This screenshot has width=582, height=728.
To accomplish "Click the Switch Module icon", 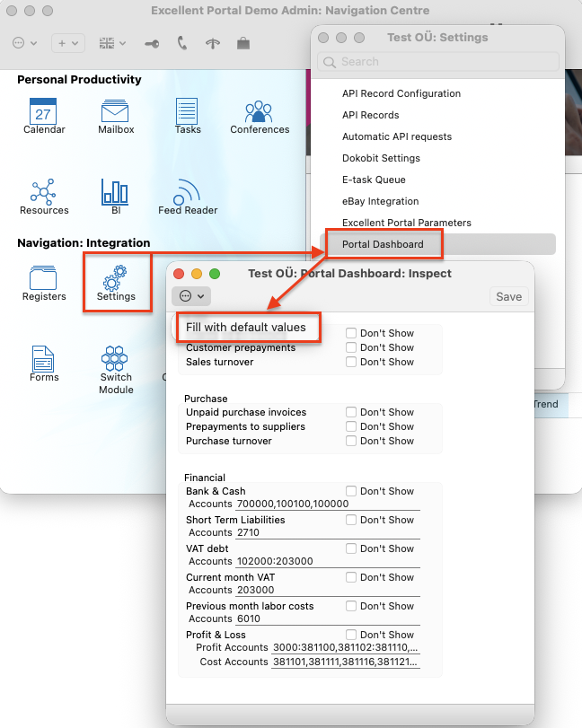I will 115,359.
